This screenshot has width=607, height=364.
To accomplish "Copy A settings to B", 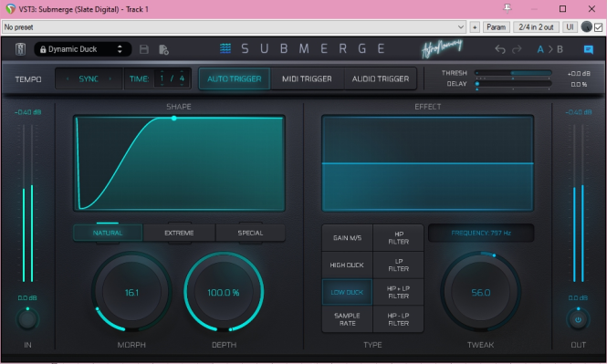I will pos(549,49).
